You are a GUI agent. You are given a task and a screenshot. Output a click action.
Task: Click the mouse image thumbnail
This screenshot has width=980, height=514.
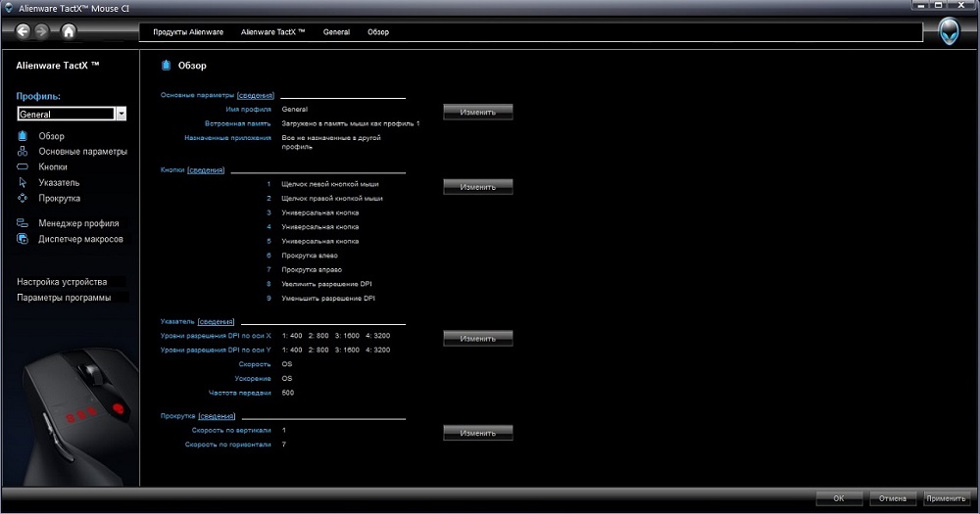(79, 417)
